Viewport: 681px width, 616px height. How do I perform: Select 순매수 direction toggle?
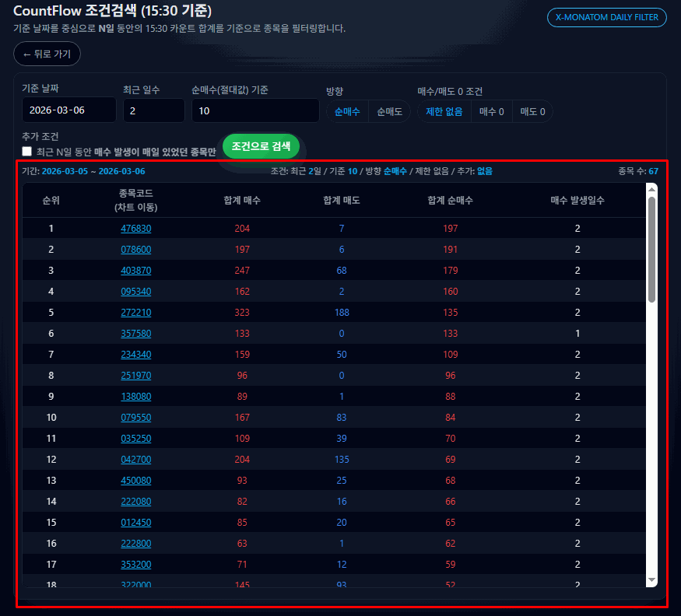pos(347,111)
